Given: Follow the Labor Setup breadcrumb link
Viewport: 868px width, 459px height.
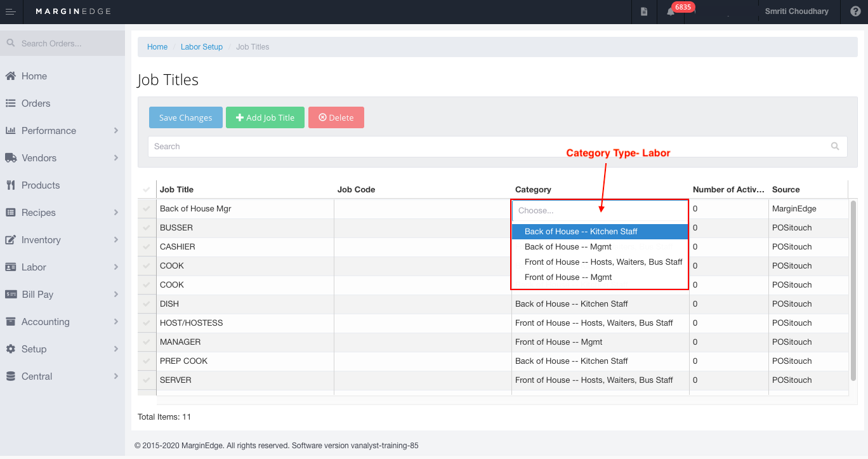Looking at the screenshot, I should pyautogui.click(x=202, y=47).
